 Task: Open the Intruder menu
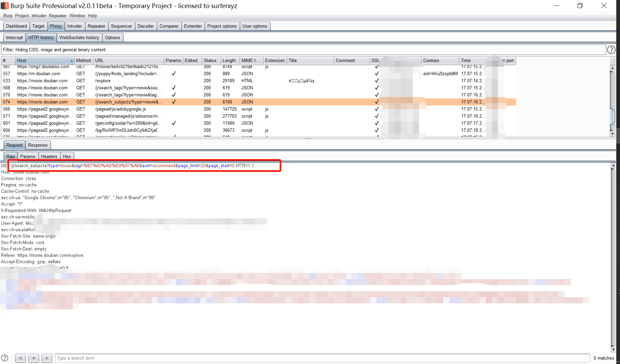coord(39,16)
